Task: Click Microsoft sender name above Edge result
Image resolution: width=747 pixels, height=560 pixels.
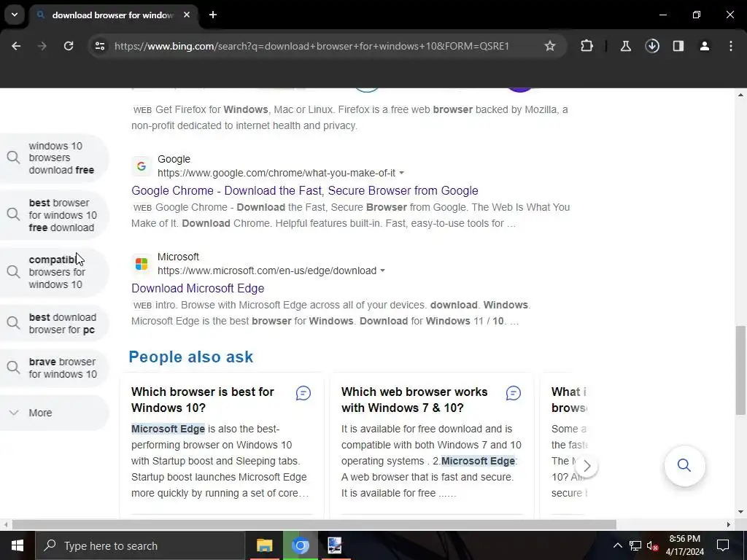Action: tap(178, 257)
